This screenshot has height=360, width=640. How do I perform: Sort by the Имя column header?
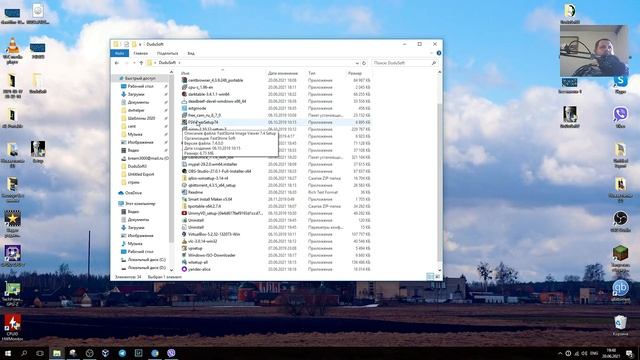(185, 73)
